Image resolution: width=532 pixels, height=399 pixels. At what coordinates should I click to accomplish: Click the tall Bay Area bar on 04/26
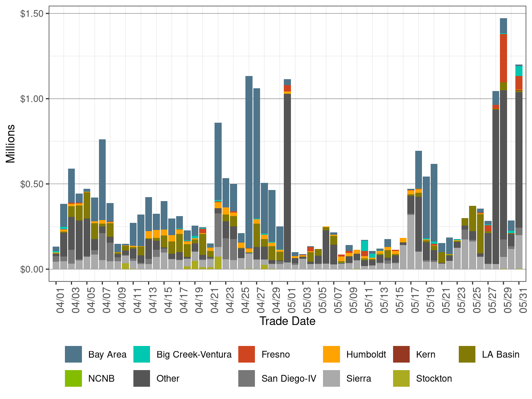249,162
